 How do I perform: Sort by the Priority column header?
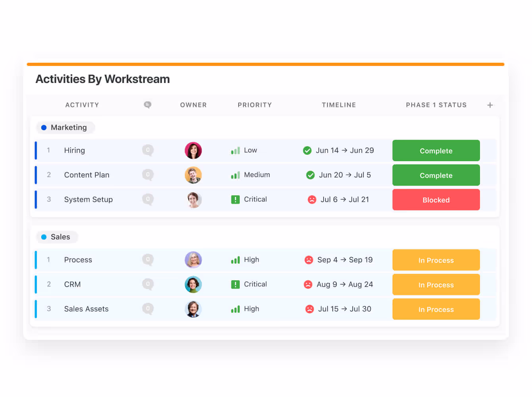pyautogui.click(x=254, y=105)
